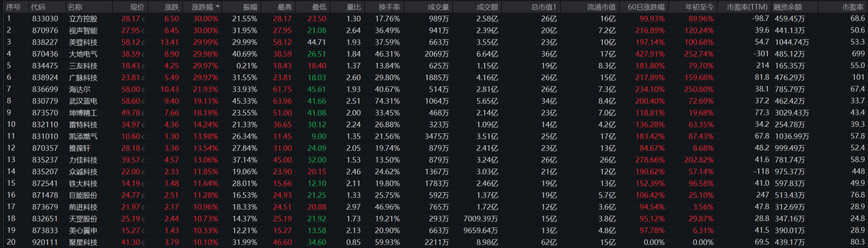
Task: Select stock 天罡股份
Action: point(83,219)
